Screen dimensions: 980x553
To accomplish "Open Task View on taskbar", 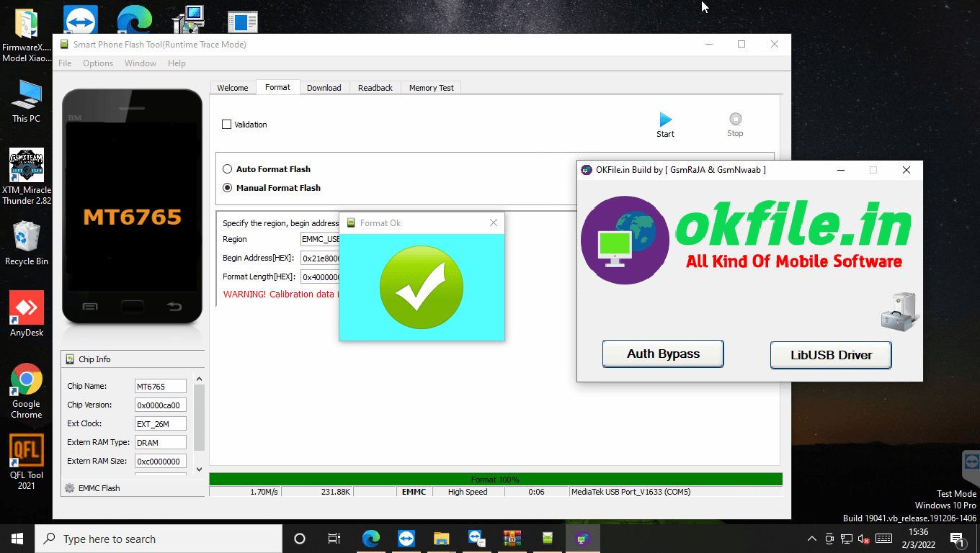I will point(334,539).
